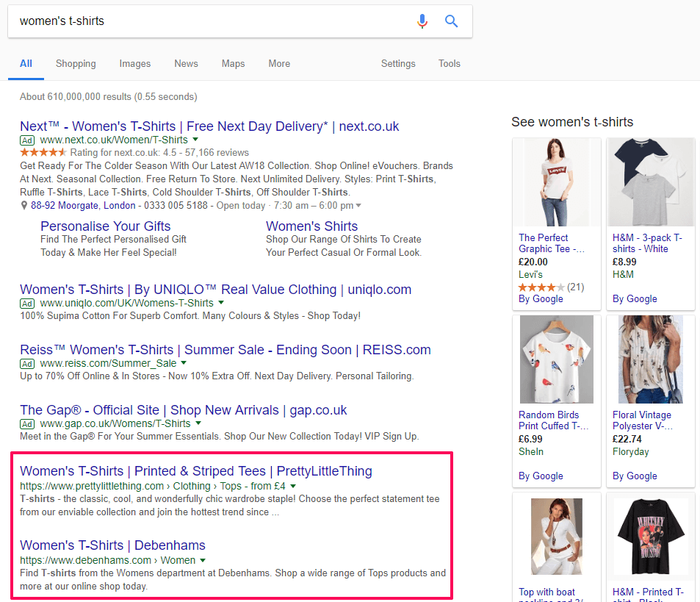Click By Google under the Floryday product
The width and height of the screenshot is (700, 602).
click(x=635, y=476)
